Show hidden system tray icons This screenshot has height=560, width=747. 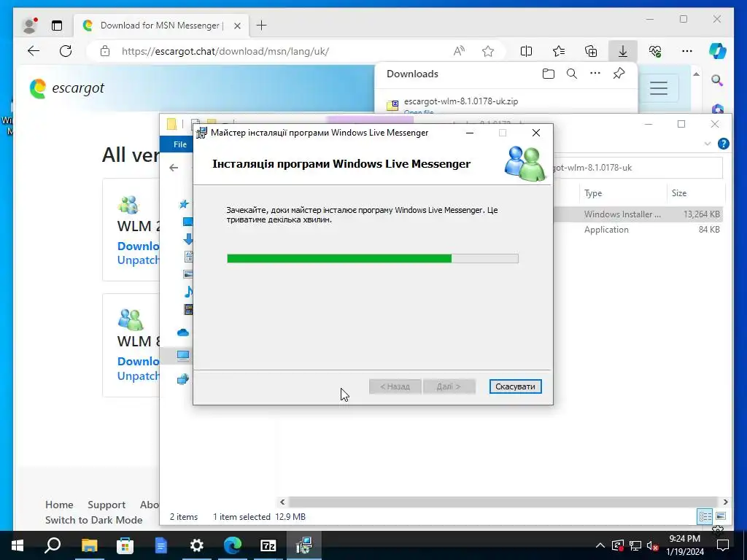(x=600, y=545)
